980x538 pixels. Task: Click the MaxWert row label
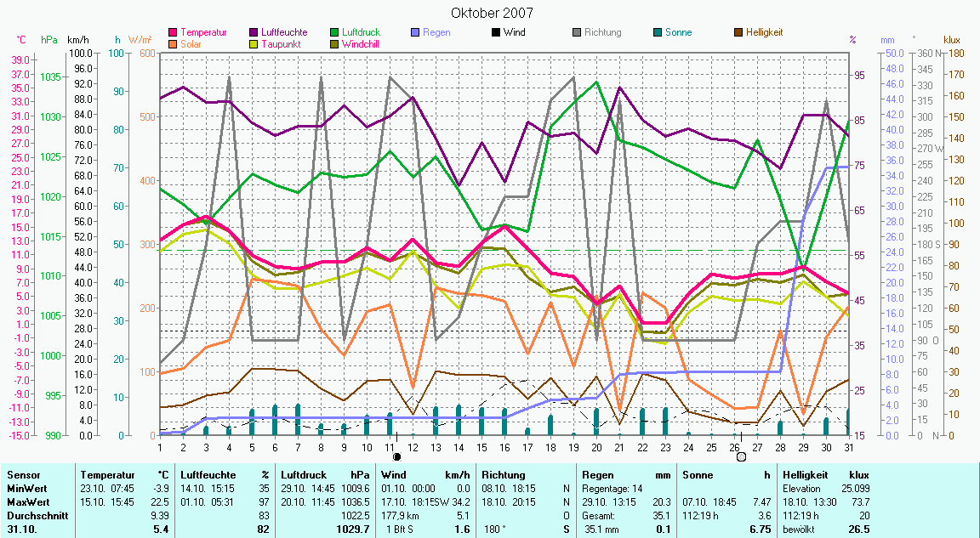(x=27, y=502)
